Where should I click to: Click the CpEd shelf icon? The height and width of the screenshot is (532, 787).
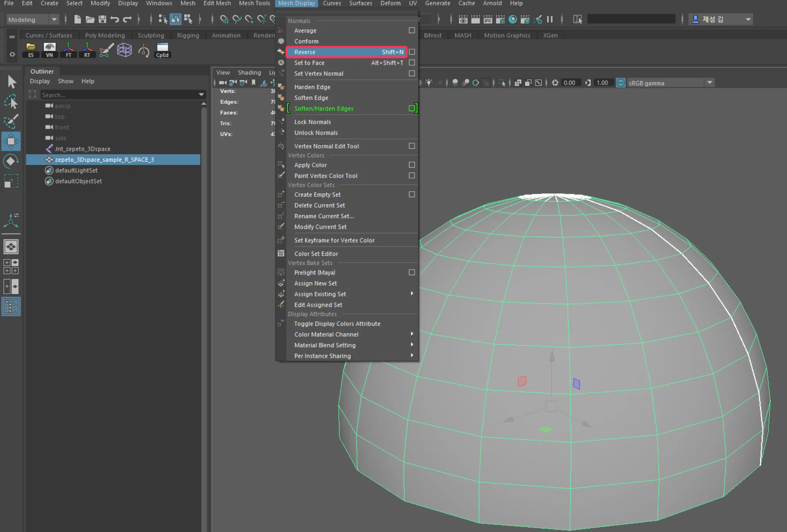pyautogui.click(x=162, y=50)
